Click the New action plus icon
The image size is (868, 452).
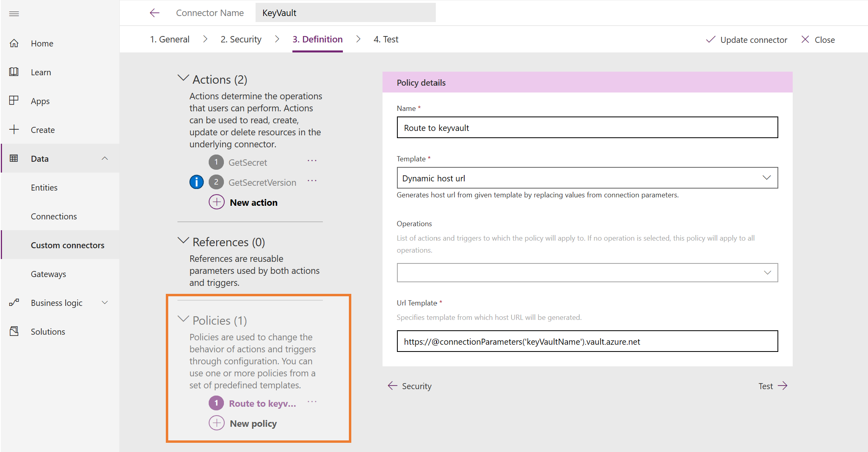point(217,203)
